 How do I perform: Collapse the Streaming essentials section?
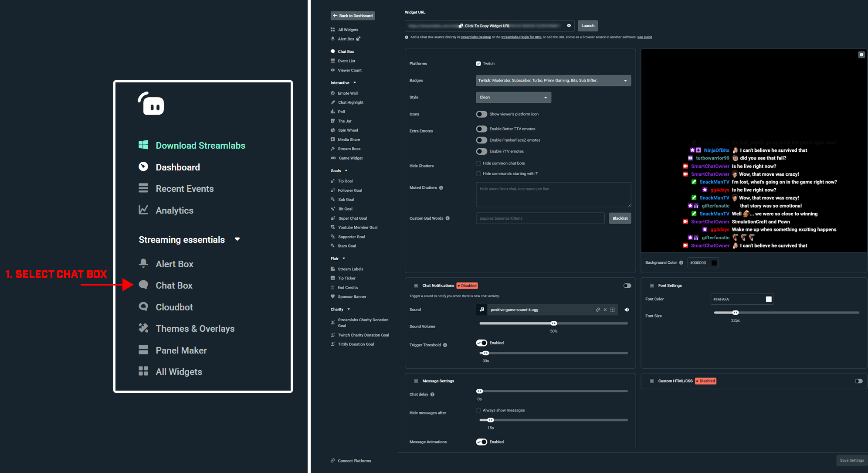pos(237,239)
